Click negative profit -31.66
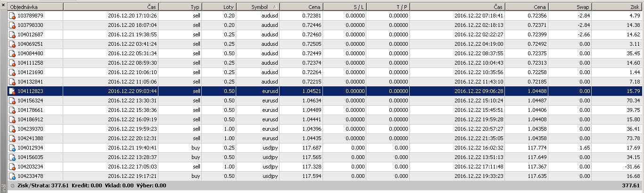The width and height of the screenshot is (644, 193). [x=632, y=167]
